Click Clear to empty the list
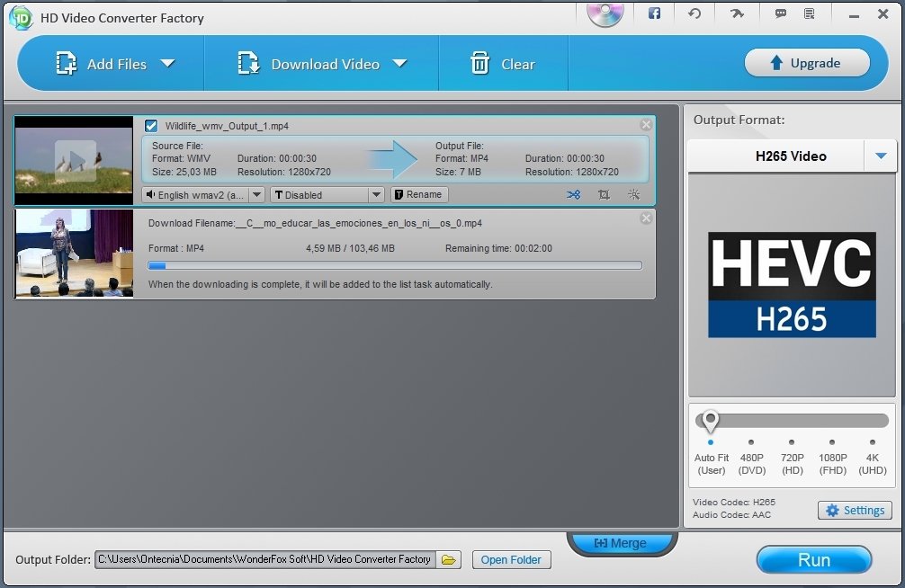 (503, 64)
